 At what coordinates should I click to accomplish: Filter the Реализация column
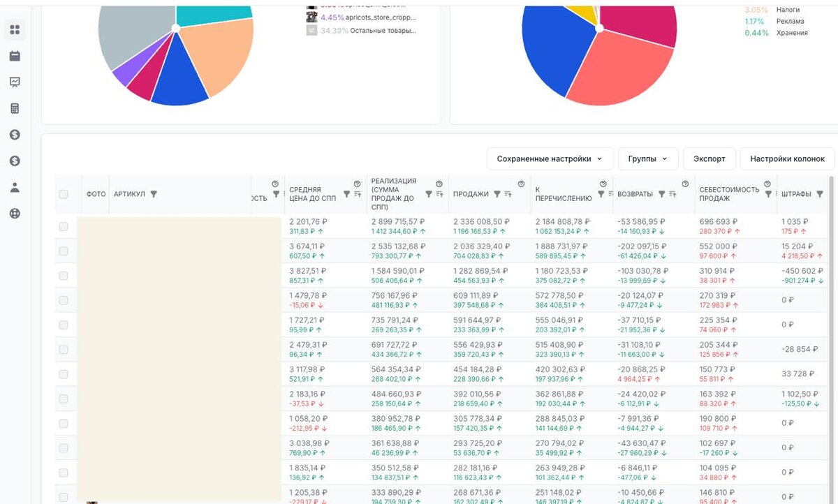[x=429, y=194]
